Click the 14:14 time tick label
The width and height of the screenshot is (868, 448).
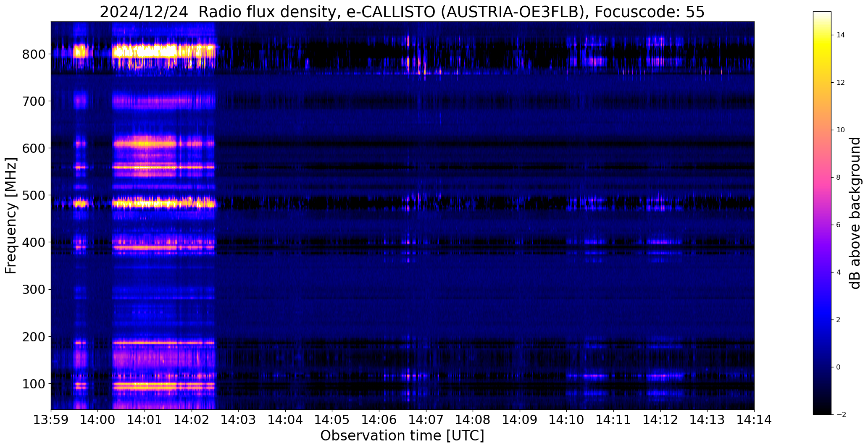[754, 420]
